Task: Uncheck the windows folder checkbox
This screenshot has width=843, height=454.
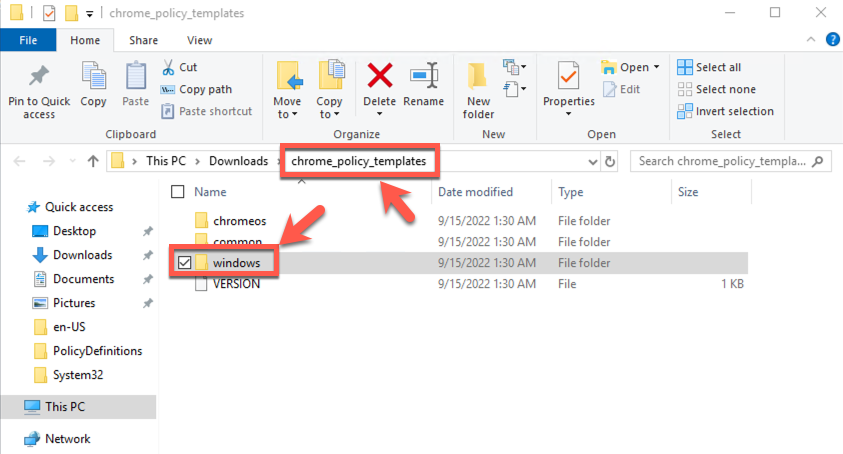Action: (x=183, y=262)
